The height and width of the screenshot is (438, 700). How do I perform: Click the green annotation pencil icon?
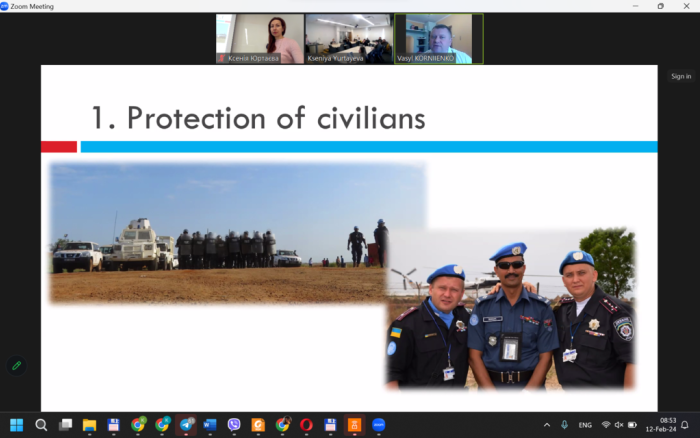point(16,366)
